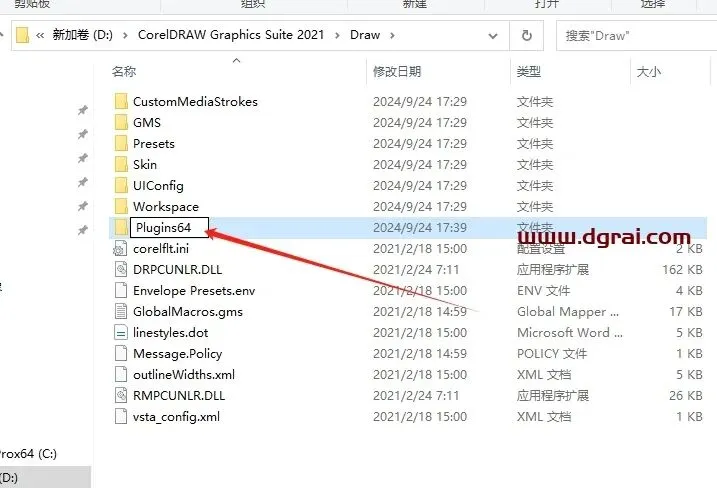Expand chevron after 新加卷 (D:) breadcrumb

click(125, 35)
